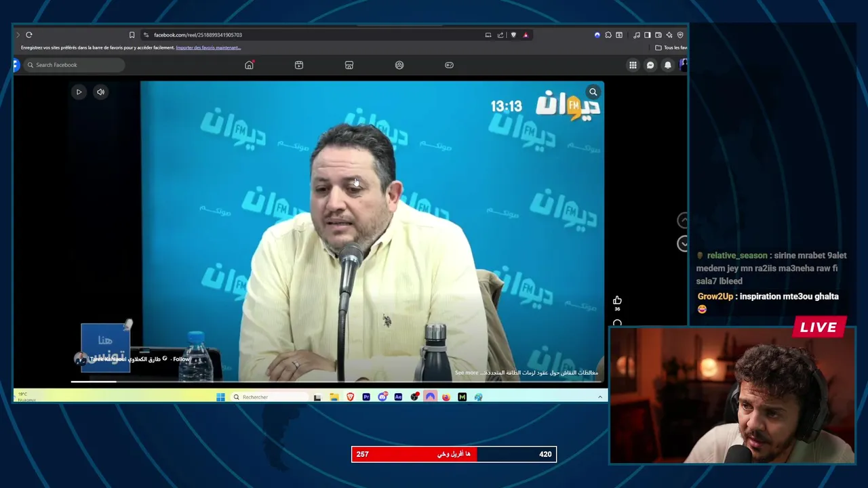Open the Brave VPN shield icon

tap(680, 35)
